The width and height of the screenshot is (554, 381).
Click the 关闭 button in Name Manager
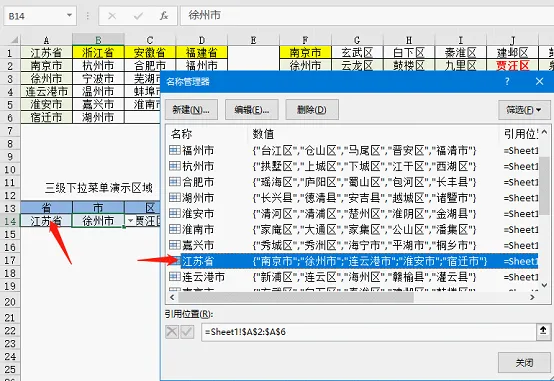point(524,362)
